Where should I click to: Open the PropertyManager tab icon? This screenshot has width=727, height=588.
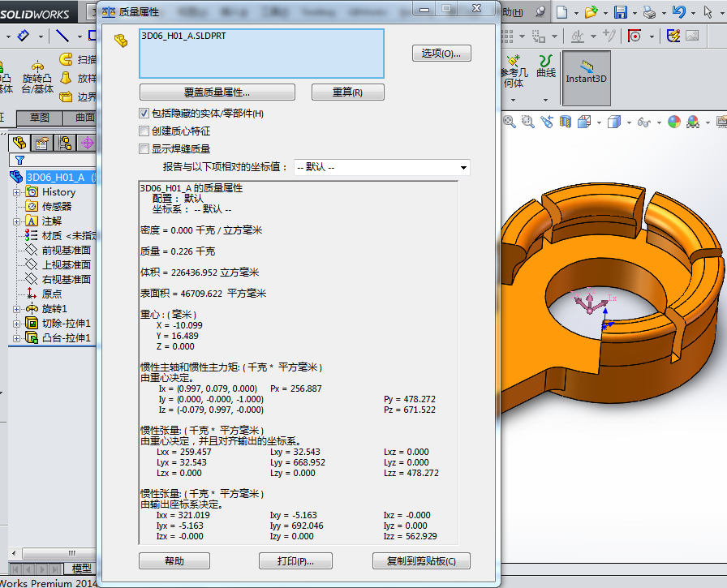pos(41,144)
